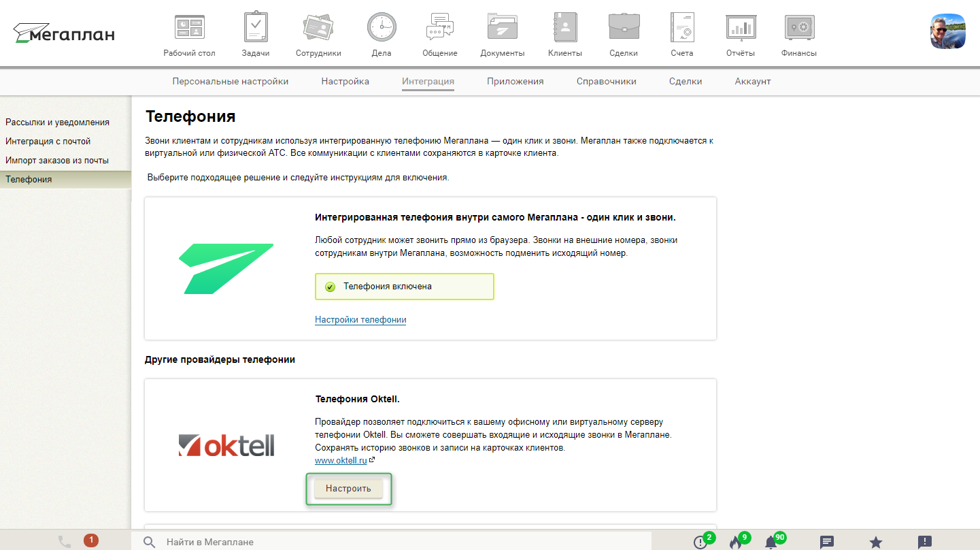Open the Аккаунт tab
980x550 pixels.
coord(753,81)
